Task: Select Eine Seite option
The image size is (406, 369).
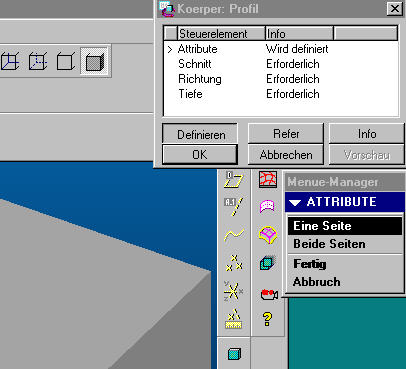Action: coord(345,226)
